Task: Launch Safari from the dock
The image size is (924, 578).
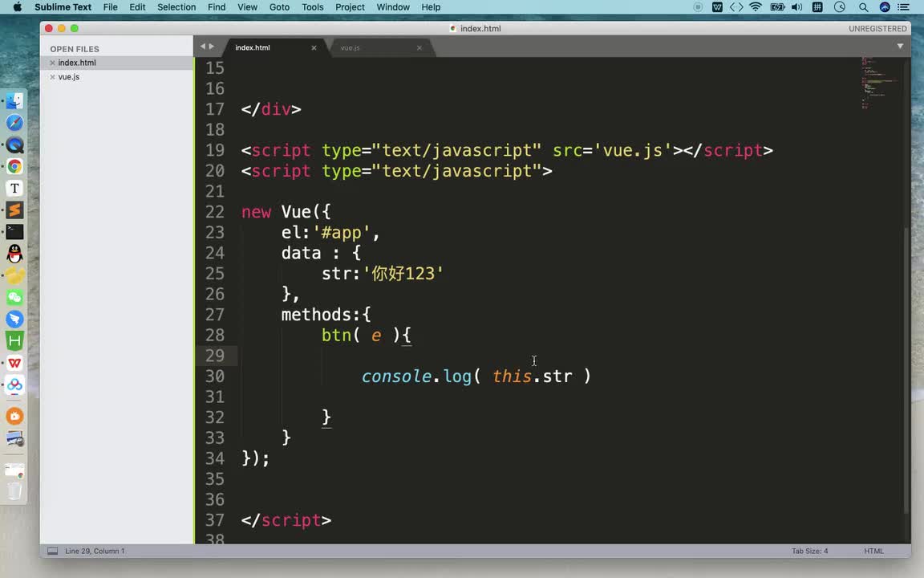Action: (14, 123)
